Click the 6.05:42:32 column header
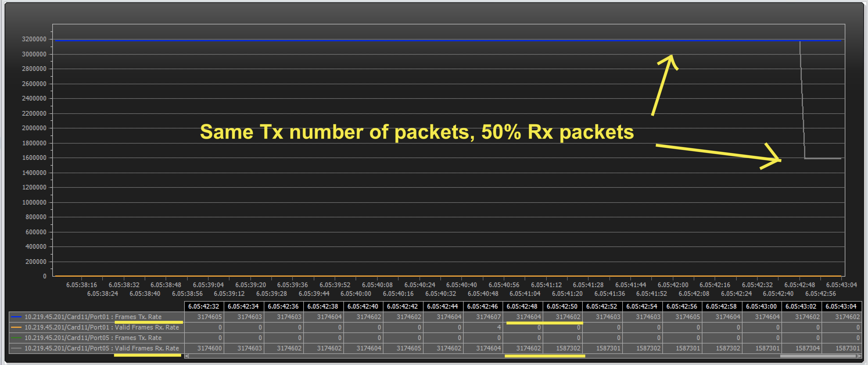The width and height of the screenshot is (868, 365). [204, 306]
